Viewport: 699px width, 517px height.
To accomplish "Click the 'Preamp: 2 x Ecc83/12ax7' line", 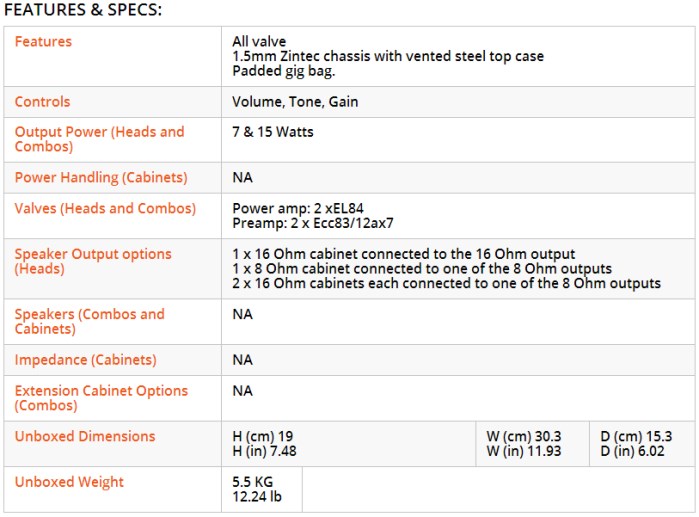I will pyautogui.click(x=313, y=223).
